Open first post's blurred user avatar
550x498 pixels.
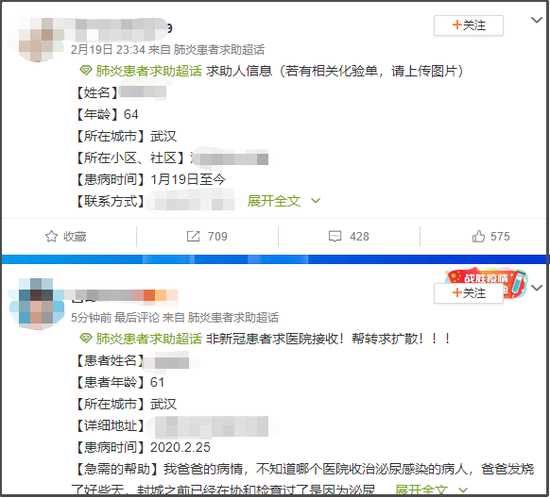pyautogui.click(x=37, y=39)
